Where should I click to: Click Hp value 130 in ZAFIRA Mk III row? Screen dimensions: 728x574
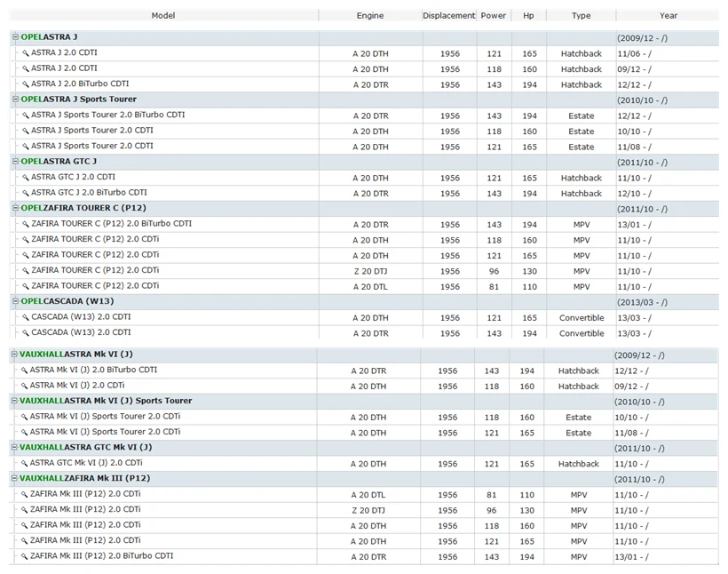pyautogui.click(x=527, y=510)
